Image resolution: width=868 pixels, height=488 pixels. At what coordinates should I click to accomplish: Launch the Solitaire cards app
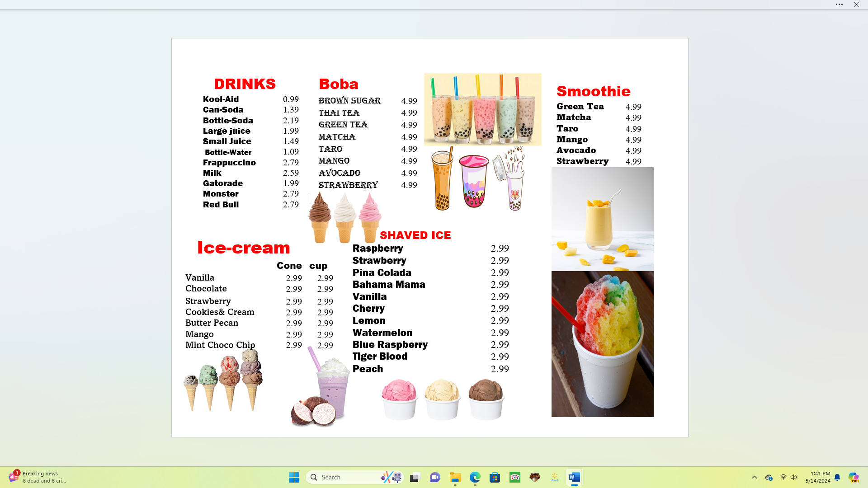514,477
